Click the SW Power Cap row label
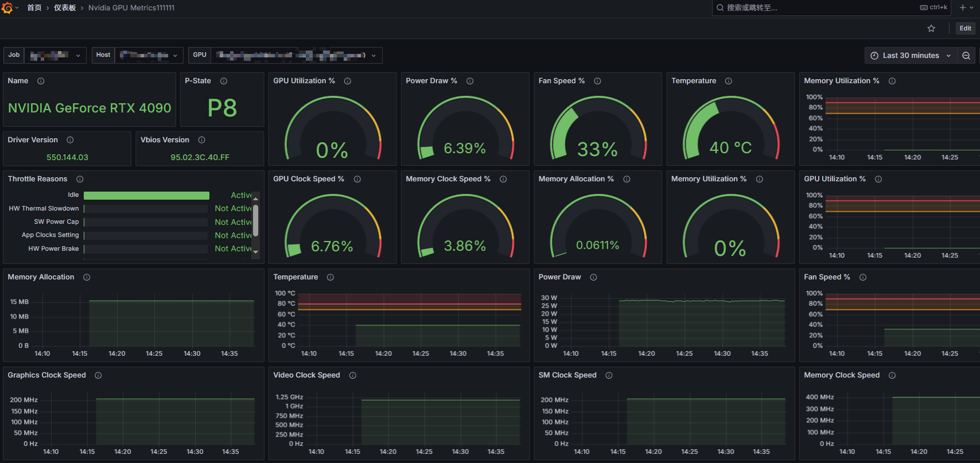The image size is (980, 463). click(x=56, y=222)
